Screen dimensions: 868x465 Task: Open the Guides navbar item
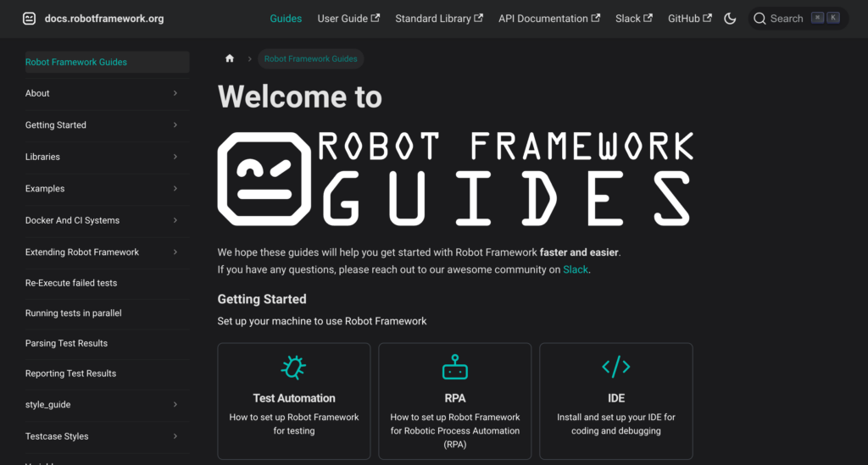pyautogui.click(x=286, y=19)
